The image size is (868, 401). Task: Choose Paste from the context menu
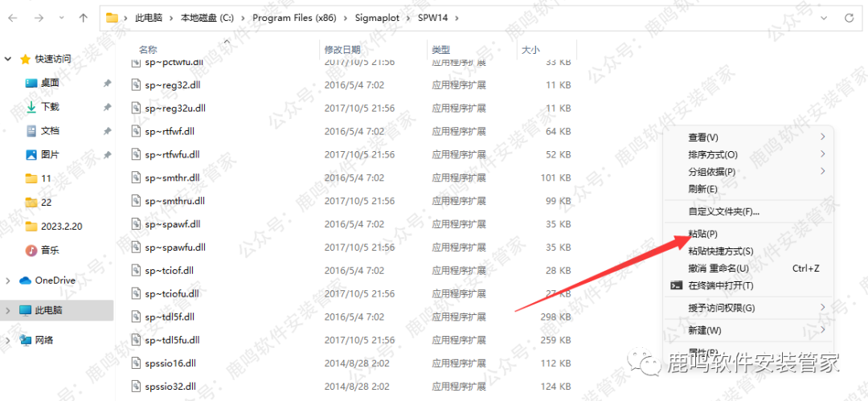(702, 234)
